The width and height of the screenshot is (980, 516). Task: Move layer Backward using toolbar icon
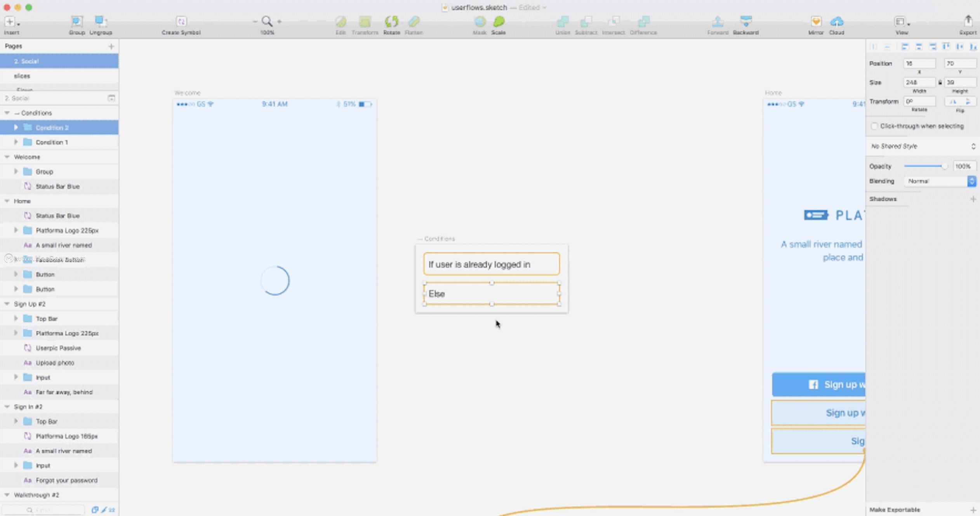click(x=745, y=22)
